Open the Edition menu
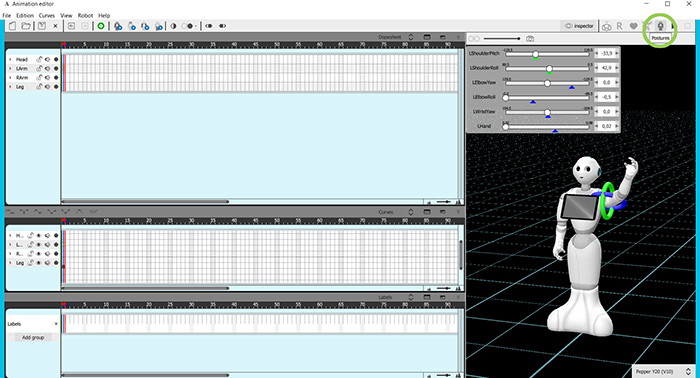The height and width of the screenshot is (378, 700). (25, 15)
